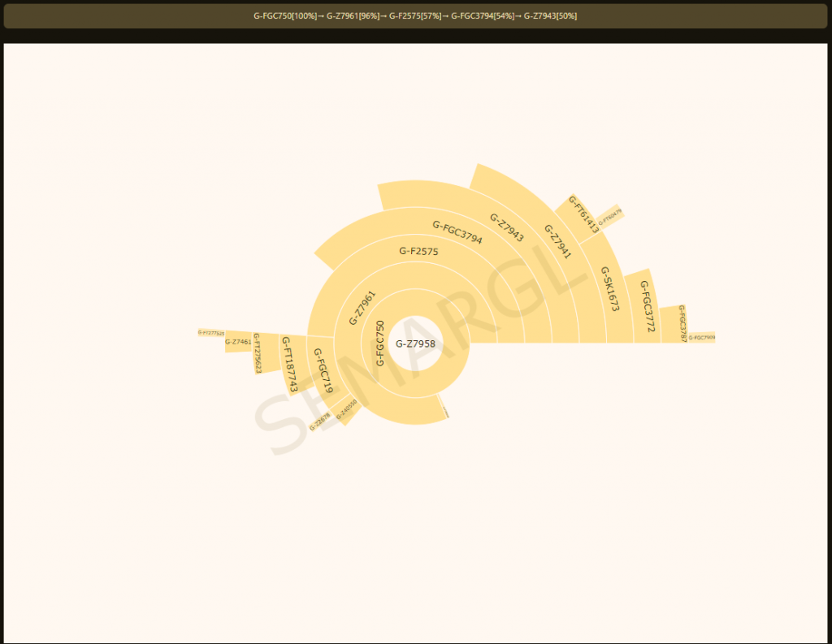Open the G-FGC3794 segment
The height and width of the screenshot is (644, 832).
point(457,232)
